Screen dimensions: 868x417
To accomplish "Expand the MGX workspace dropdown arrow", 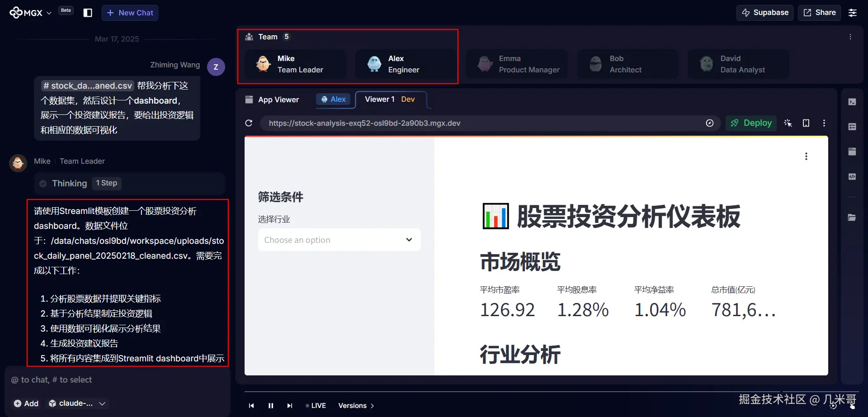I will [x=49, y=13].
